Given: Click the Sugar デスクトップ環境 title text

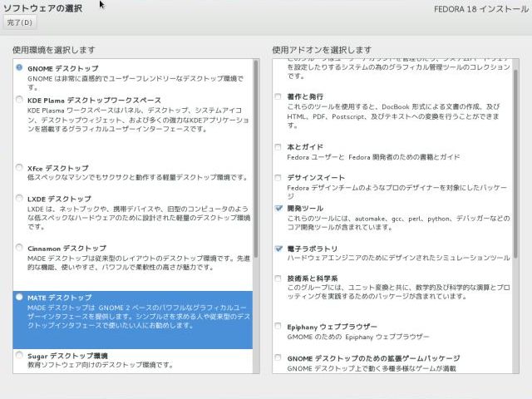Looking at the screenshot, I should pyautogui.click(x=67, y=356).
